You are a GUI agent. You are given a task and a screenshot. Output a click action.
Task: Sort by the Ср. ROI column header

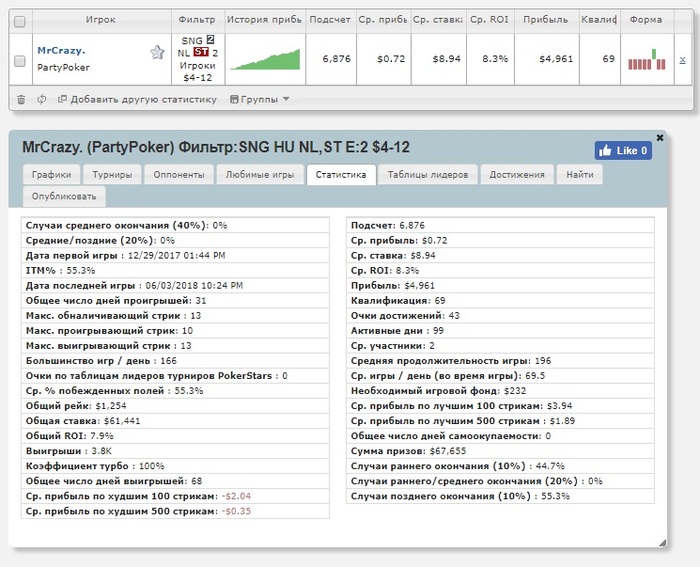[489, 20]
